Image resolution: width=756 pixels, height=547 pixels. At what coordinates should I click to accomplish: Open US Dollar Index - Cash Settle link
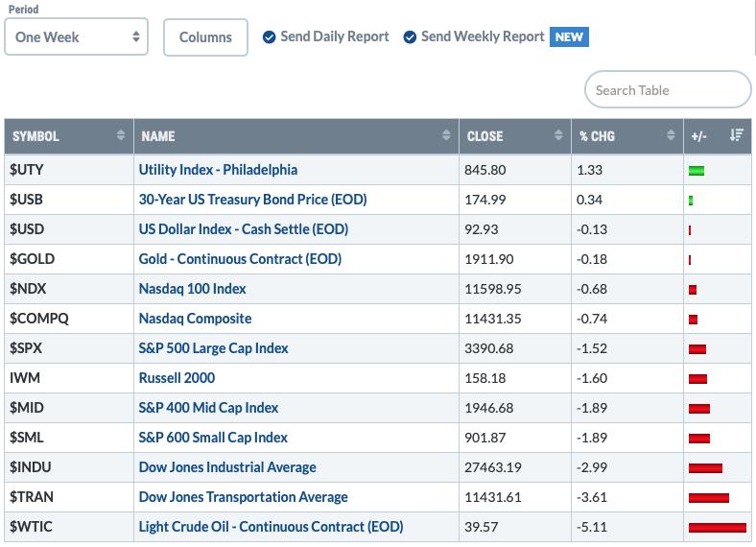tap(244, 229)
